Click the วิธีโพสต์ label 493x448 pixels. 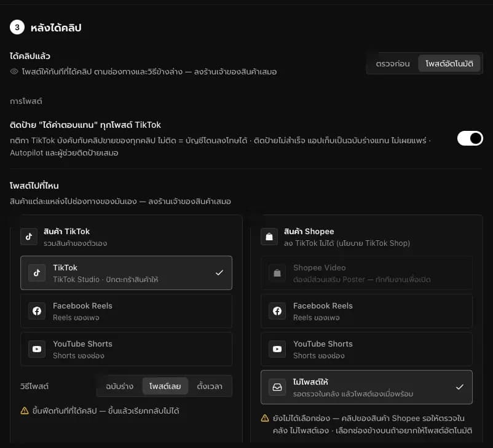34,386
